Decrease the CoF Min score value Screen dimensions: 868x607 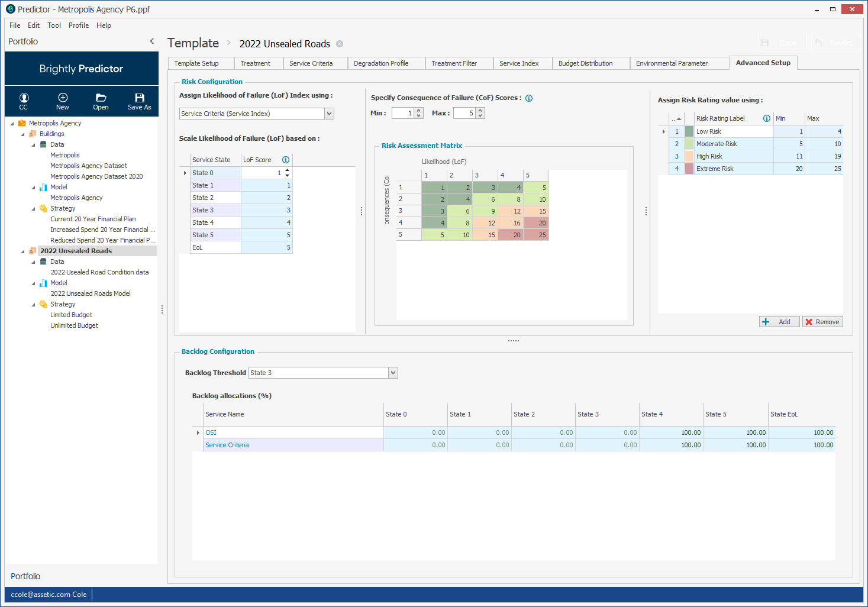pyautogui.click(x=419, y=116)
